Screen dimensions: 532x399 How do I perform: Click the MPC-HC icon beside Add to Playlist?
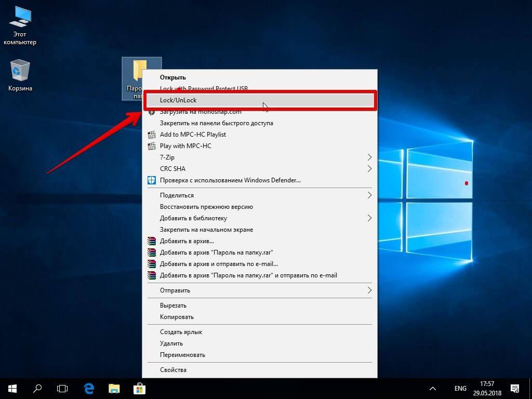152,135
